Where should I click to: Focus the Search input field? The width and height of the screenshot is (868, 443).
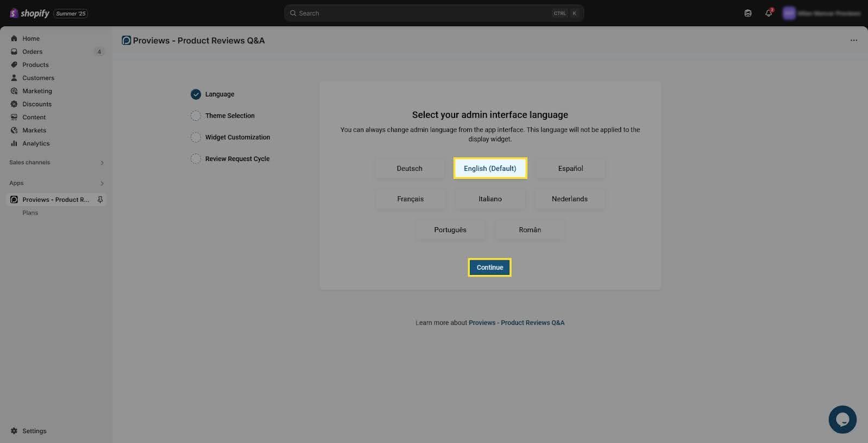[x=423, y=13]
